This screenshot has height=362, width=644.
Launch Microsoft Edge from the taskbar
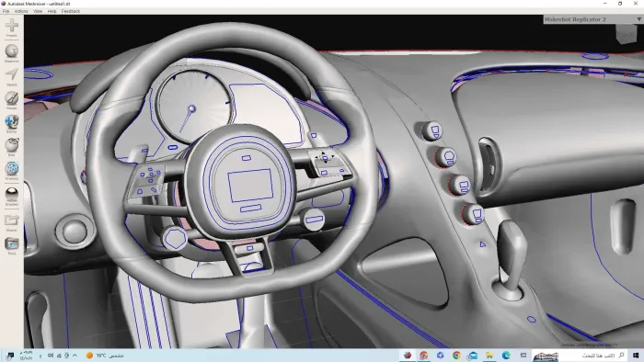coord(506,356)
